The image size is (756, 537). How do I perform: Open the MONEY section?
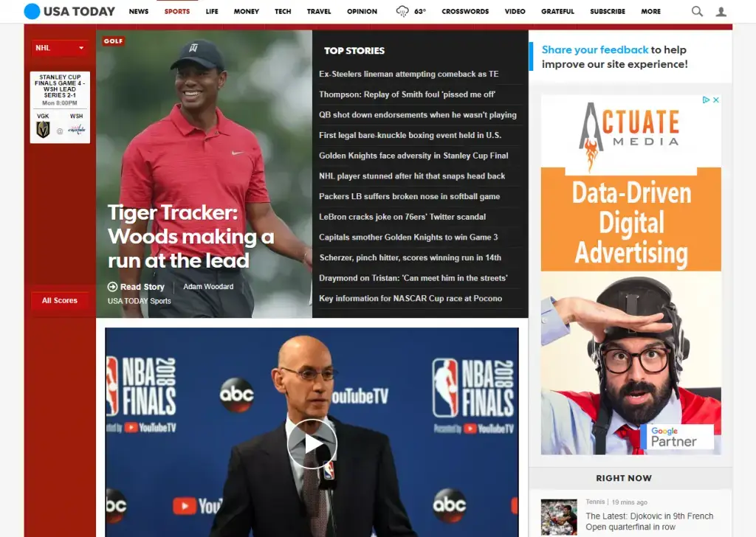[x=247, y=11]
